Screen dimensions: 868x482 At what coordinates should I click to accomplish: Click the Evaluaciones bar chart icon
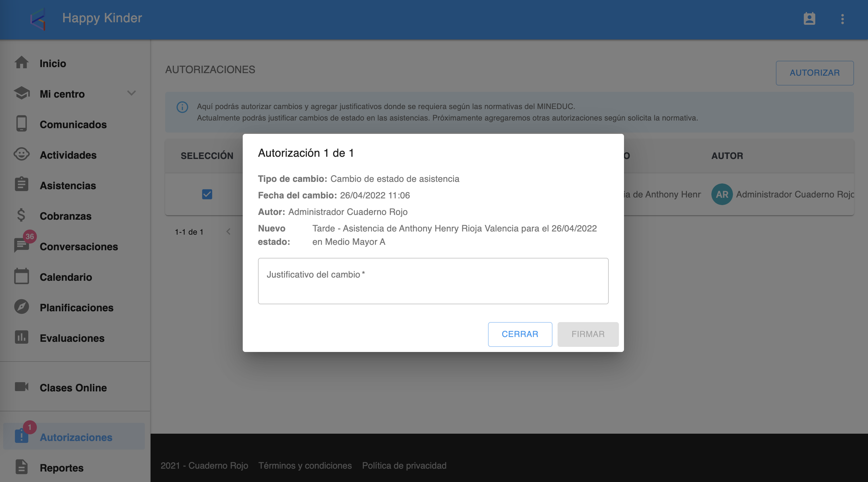[x=22, y=338]
